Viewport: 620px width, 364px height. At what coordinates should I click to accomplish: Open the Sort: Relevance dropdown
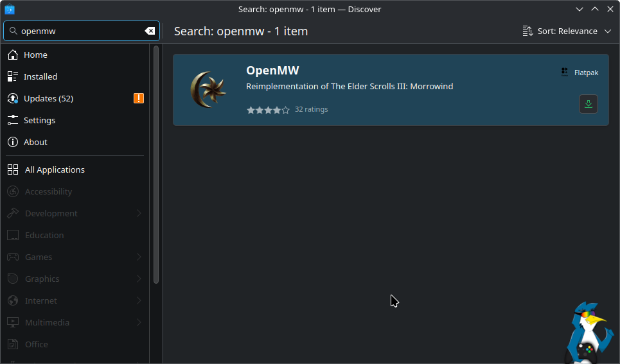tap(567, 31)
